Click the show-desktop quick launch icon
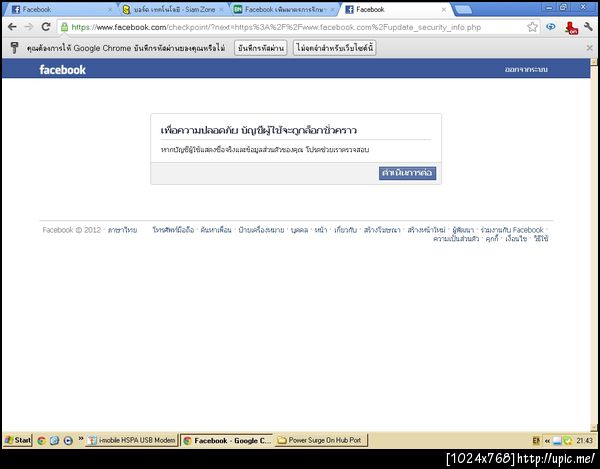 pos(55,441)
